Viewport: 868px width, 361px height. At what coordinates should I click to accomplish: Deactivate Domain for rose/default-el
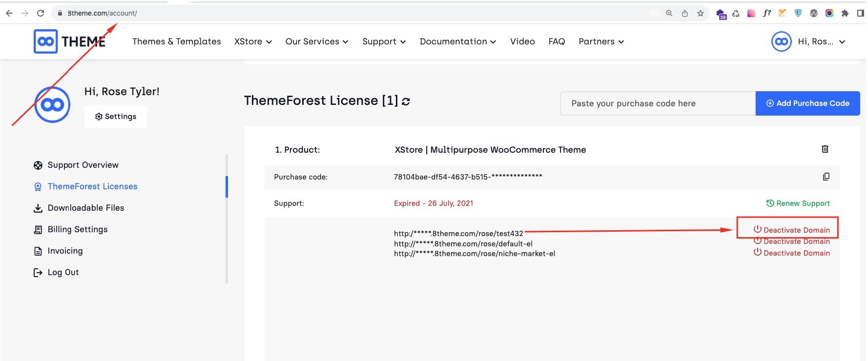pos(791,241)
